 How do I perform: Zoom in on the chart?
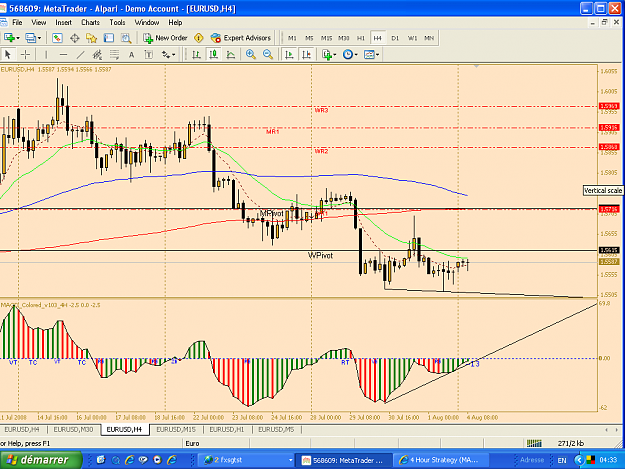(x=251, y=55)
